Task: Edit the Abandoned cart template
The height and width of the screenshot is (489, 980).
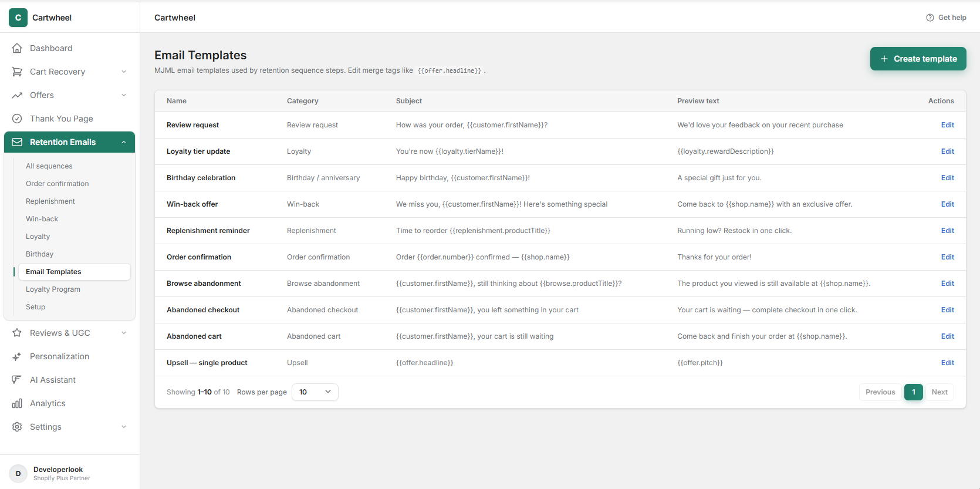Action: (x=948, y=336)
